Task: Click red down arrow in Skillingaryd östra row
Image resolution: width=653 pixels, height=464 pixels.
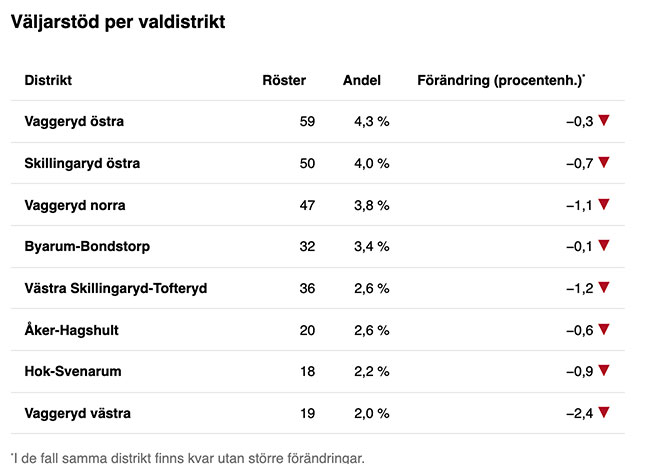Action: click(604, 163)
